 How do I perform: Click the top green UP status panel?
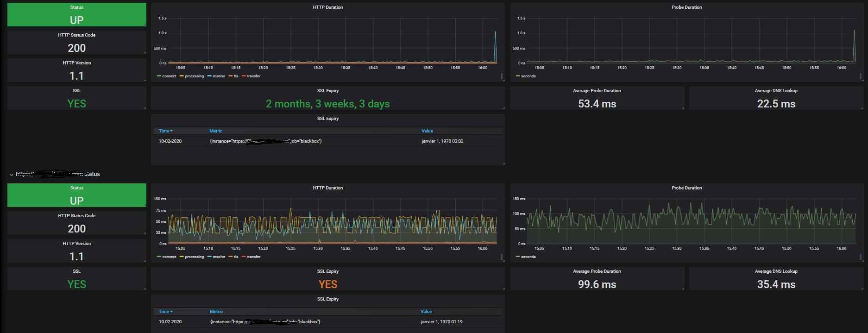tap(77, 14)
